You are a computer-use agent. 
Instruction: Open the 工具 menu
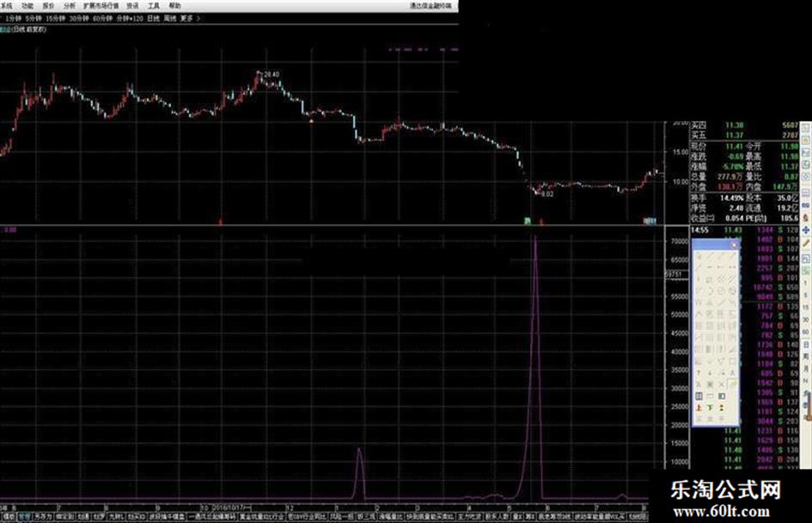click(154, 6)
